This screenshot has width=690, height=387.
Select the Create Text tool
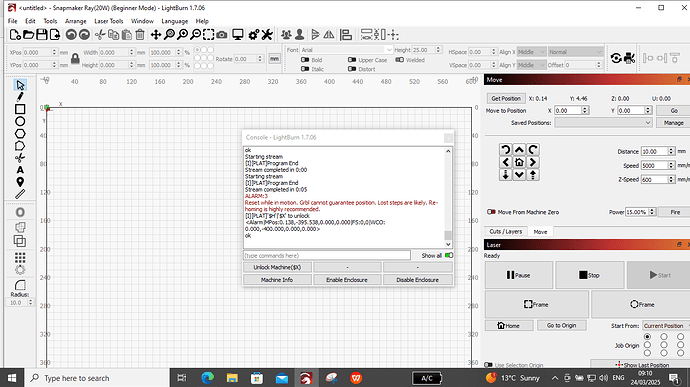click(20, 170)
